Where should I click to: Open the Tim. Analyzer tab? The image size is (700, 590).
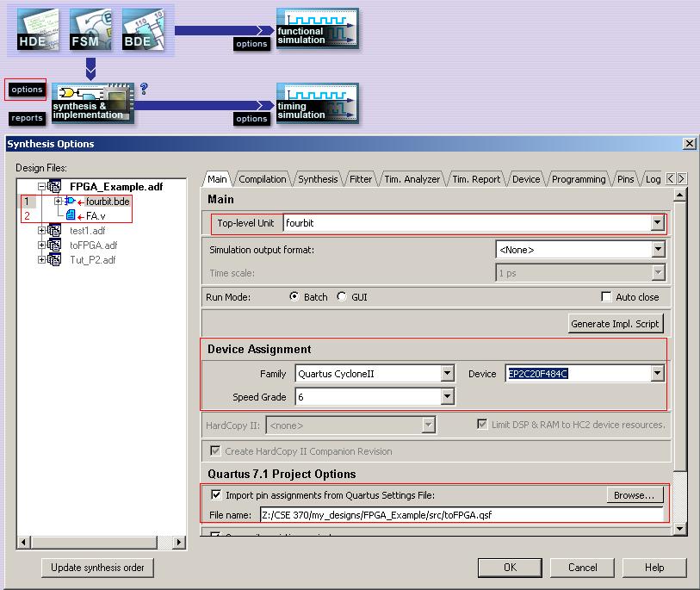click(x=412, y=179)
